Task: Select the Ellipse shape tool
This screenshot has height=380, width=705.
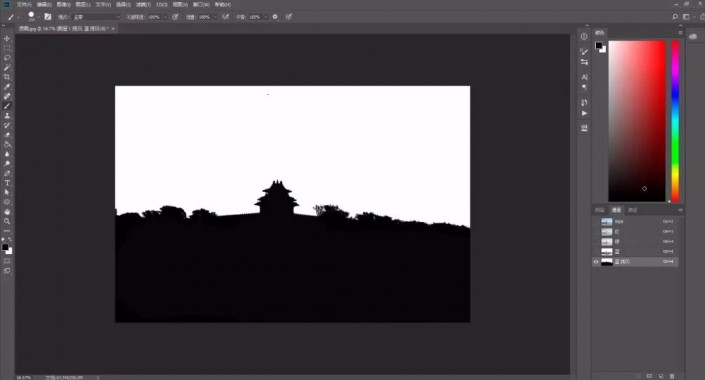Action: (x=7, y=202)
